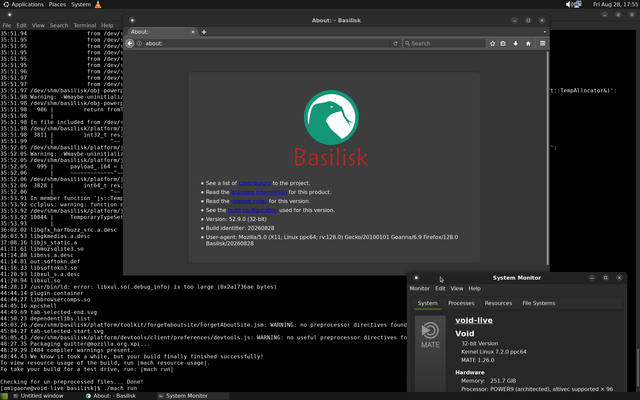Image resolution: width=640 pixels, height=400 pixels.
Task: Expand the list all tabs dropdown arrow
Action: tap(544, 32)
